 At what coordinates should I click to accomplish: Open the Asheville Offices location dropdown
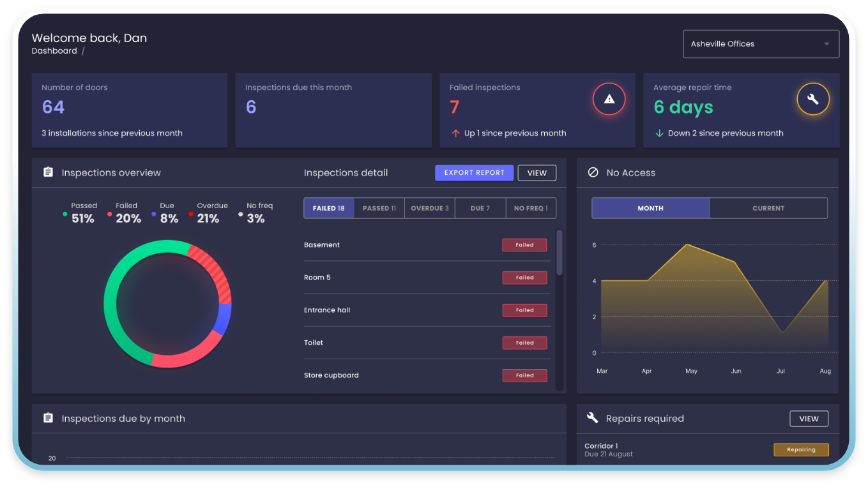coord(761,44)
